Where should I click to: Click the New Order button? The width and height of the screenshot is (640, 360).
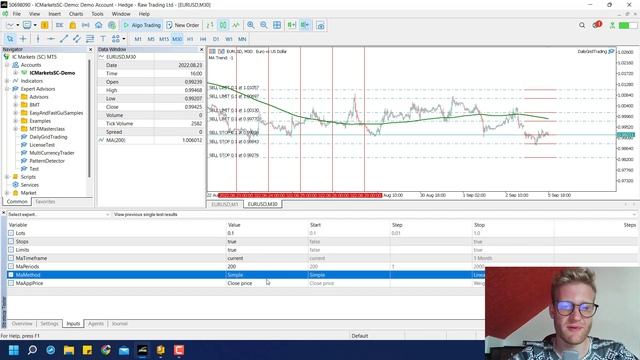(183, 25)
